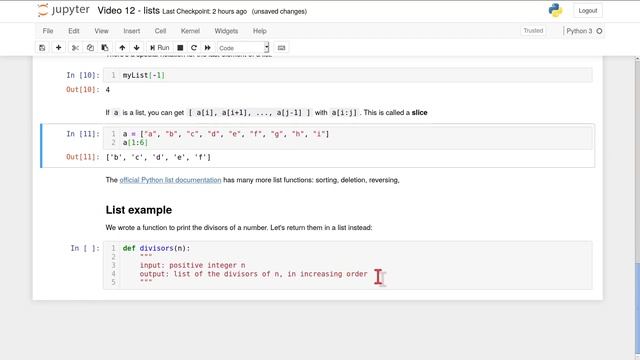
Task: Click the In [11] cell prompt
Action: tap(83, 134)
